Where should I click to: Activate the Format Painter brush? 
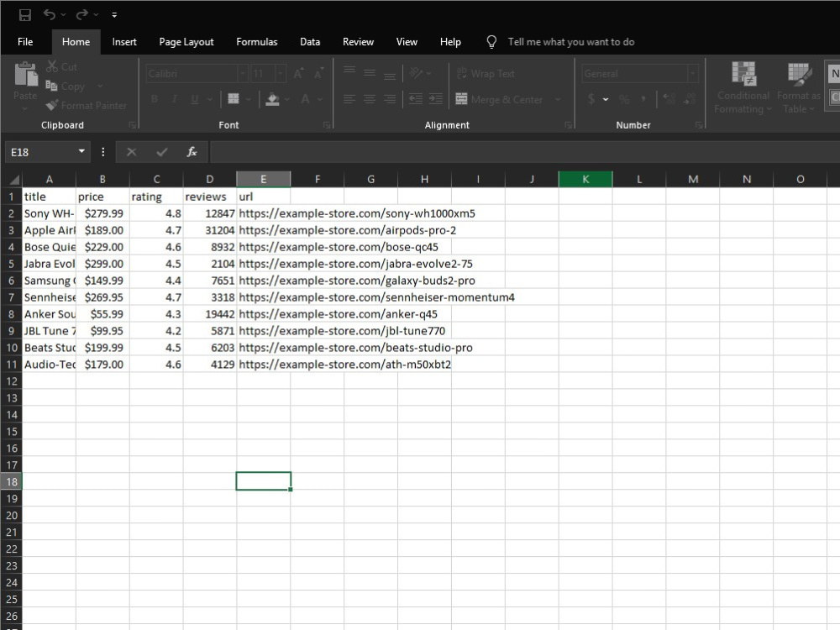point(87,105)
